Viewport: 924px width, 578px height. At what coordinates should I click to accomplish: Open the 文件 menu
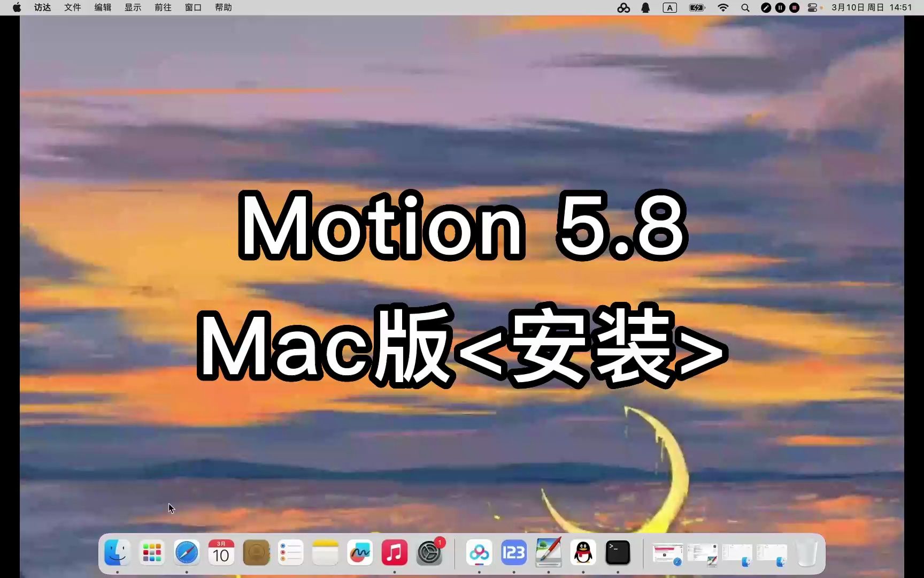(x=73, y=7)
